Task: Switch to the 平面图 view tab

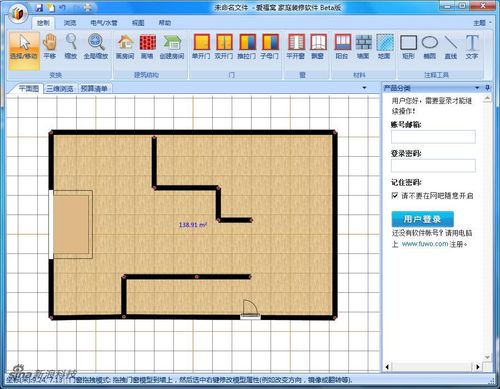Action: pyautogui.click(x=28, y=88)
